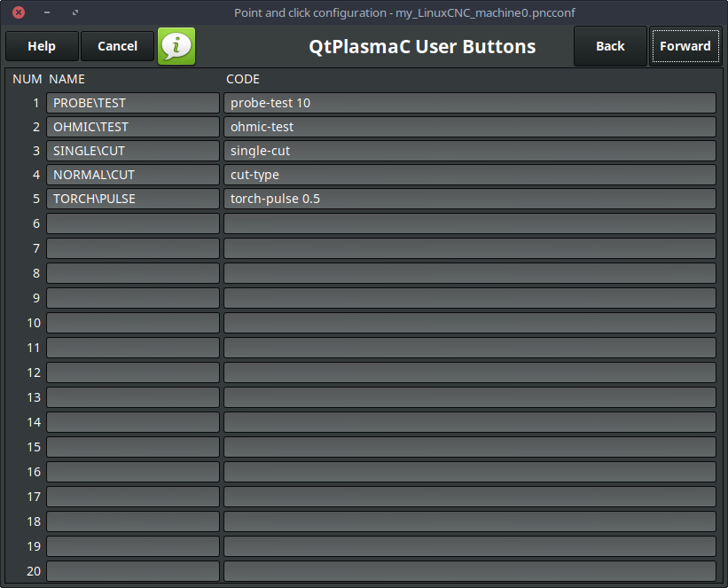
Task: Click the empty name field for button 20
Action: pos(132,570)
